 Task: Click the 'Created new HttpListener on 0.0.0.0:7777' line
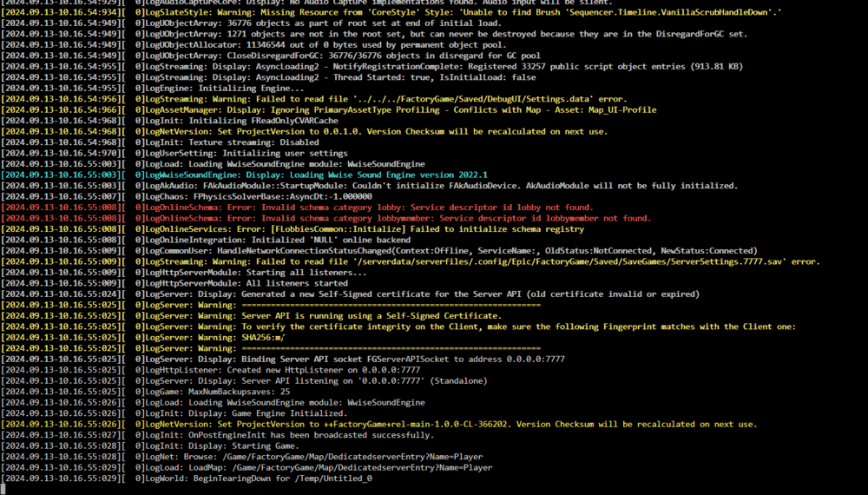coord(211,370)
